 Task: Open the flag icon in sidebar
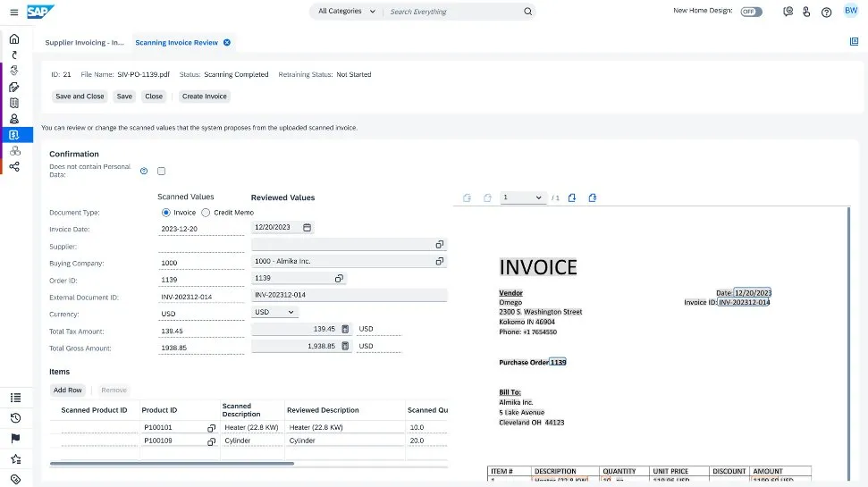click(15, 438)
